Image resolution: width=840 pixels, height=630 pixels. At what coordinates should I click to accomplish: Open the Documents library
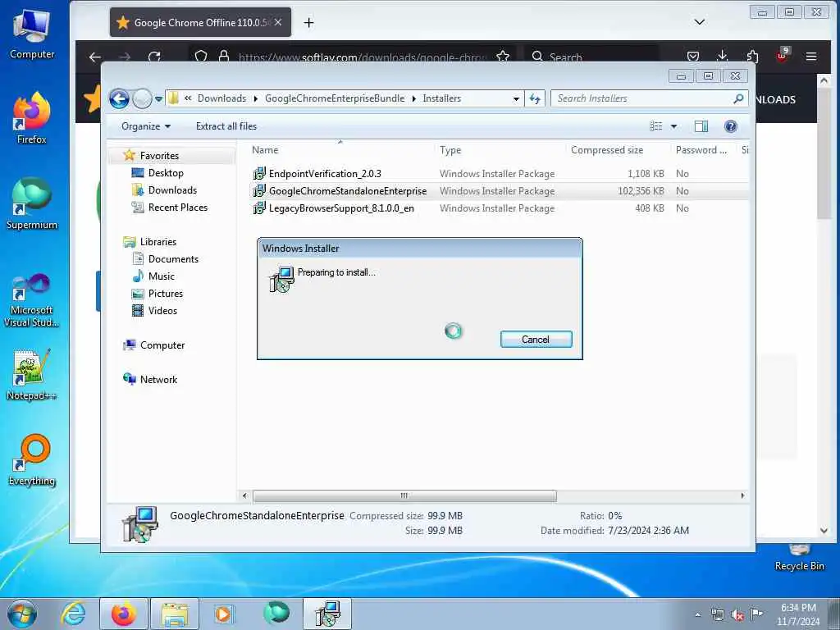173,258
